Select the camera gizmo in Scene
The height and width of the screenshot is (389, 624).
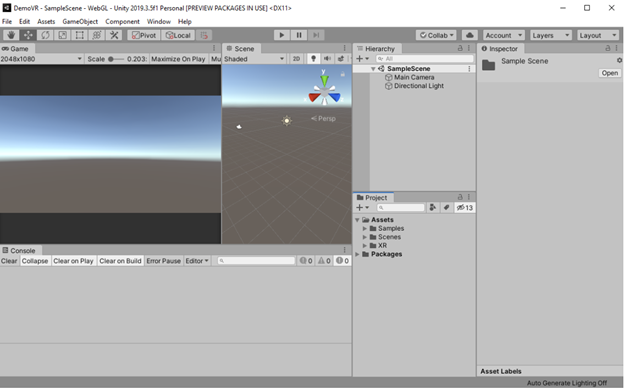pyautogui.click(x=239, y=127)
